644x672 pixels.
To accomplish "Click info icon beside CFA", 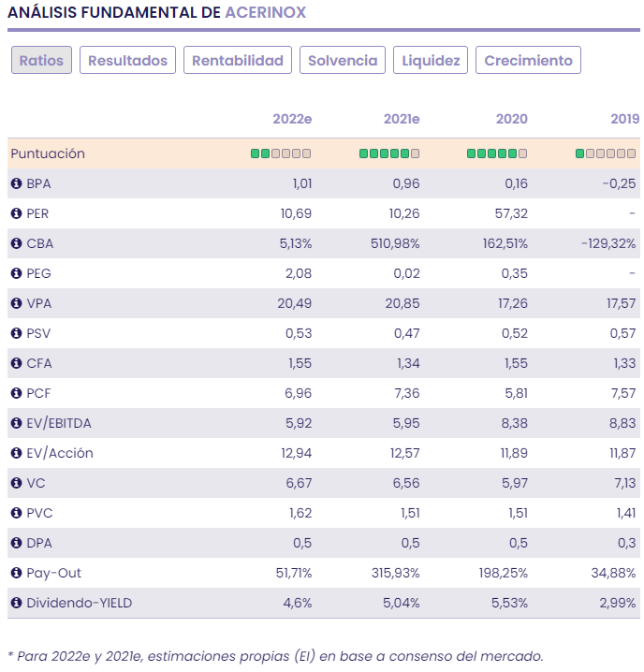I will pos(16,363).
